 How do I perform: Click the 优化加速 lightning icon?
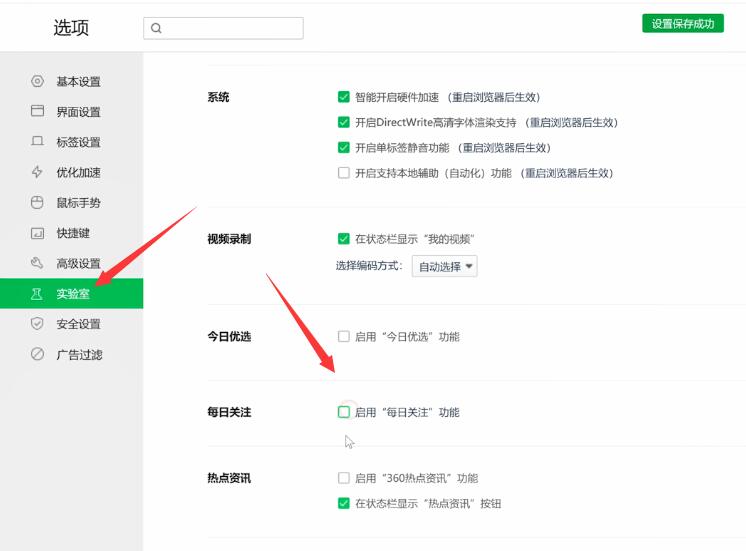(37, 172)
